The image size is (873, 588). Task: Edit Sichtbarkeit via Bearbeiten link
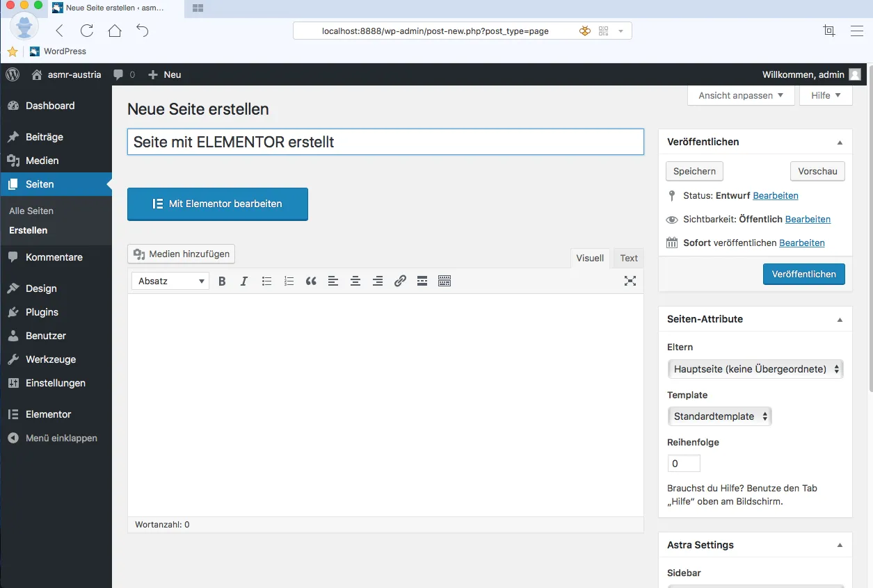pos(808,219)
